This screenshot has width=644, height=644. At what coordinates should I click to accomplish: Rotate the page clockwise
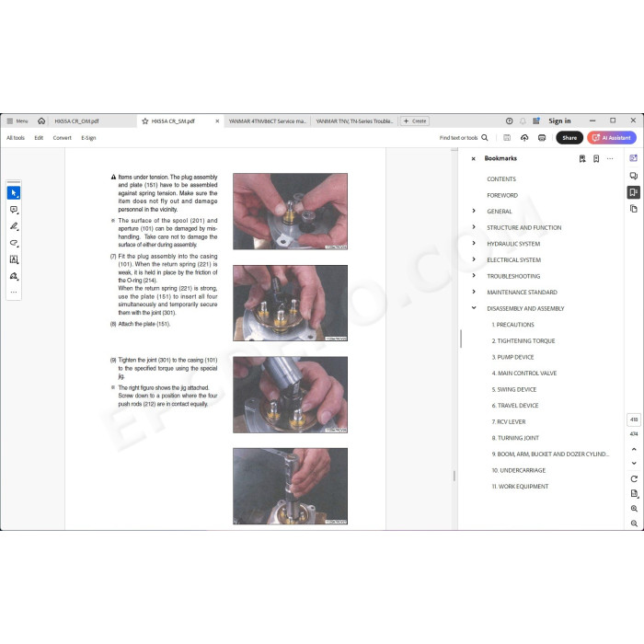click(634, 479)
